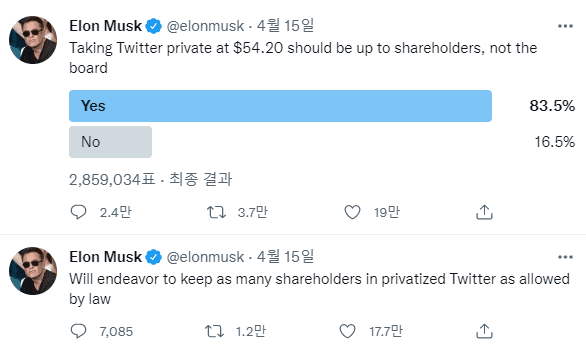Reply to the 'Will endeavor' tweet
Screen dimensions: 586x361
78,331
